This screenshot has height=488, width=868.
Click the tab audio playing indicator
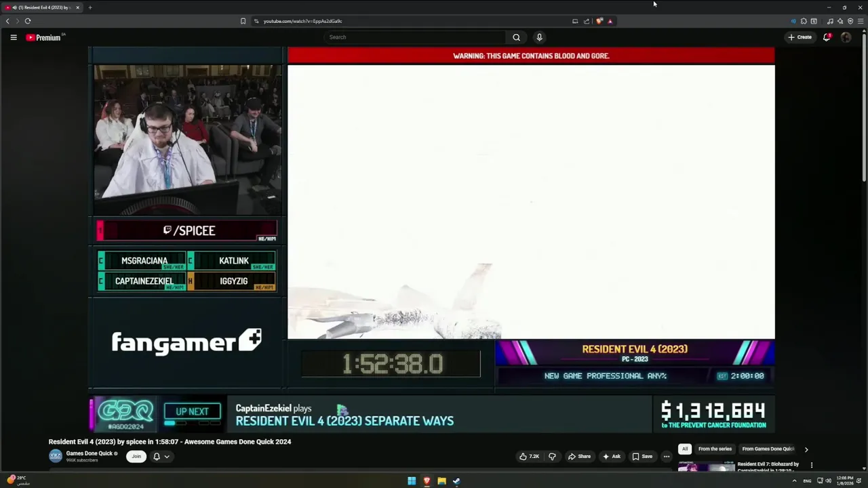(x=15, y=7)
